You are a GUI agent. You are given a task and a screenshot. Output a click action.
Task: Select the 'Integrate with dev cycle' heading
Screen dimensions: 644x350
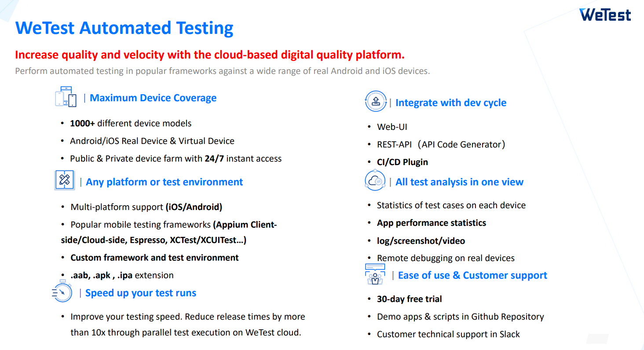click(451, 103)
